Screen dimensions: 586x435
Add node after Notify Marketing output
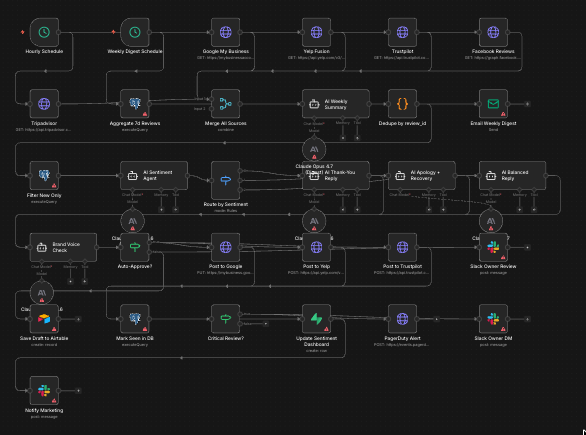pos(78,391)
